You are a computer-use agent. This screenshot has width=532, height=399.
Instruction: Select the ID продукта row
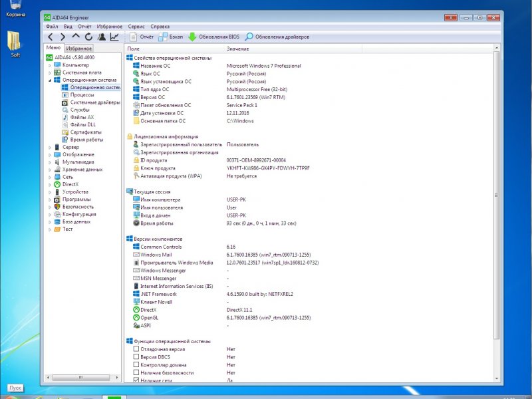[209, 160]
